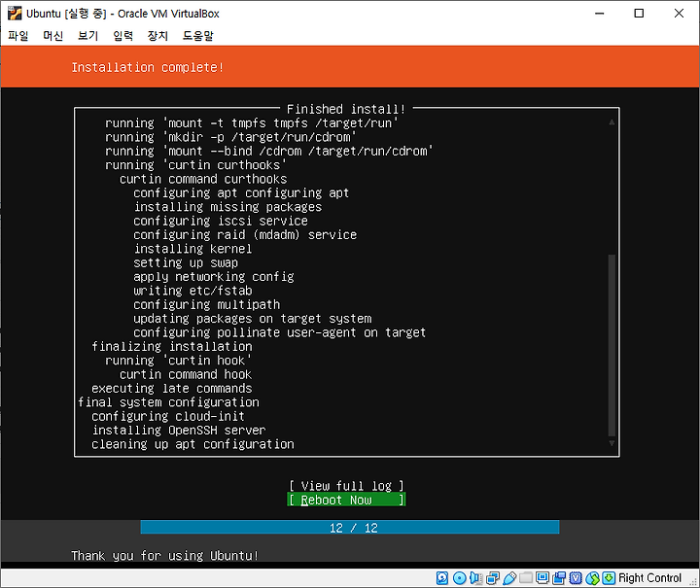Click the 'installing missing packages' log line
Screen dimensions: 700x588
[227, 207]
